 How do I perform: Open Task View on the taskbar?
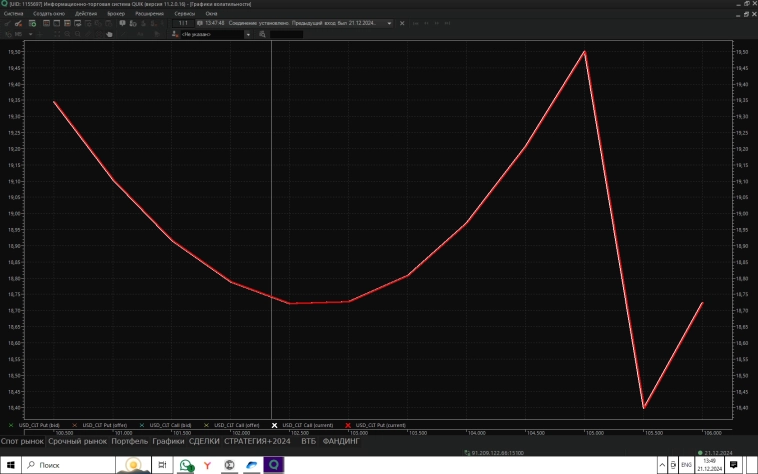point(158,466)
